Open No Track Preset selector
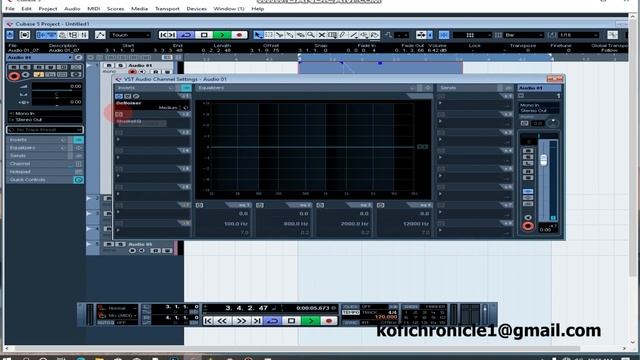Image resolution: width=640 pixels, height=360 pixels. 45,130
